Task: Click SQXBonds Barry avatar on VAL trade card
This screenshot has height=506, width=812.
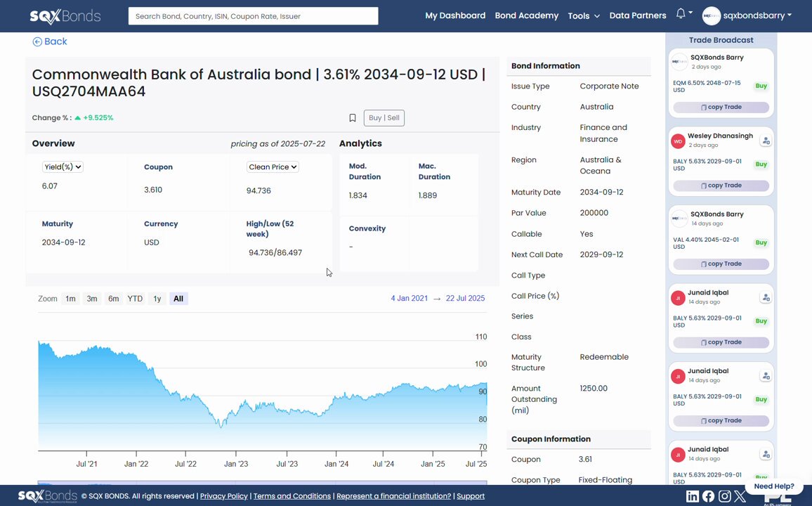Action: pos(679,219)
